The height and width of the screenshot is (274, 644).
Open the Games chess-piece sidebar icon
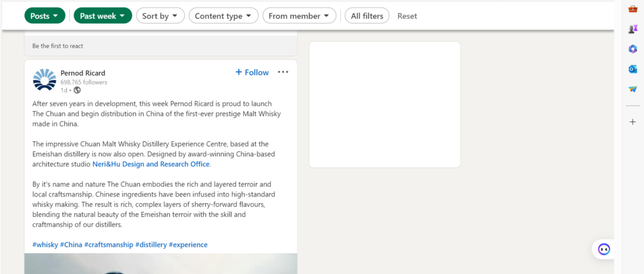[x=633, y=29]
